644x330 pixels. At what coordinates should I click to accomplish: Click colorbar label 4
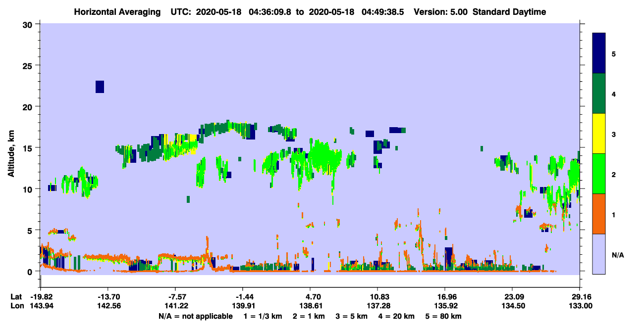click(x=614, y=94)
